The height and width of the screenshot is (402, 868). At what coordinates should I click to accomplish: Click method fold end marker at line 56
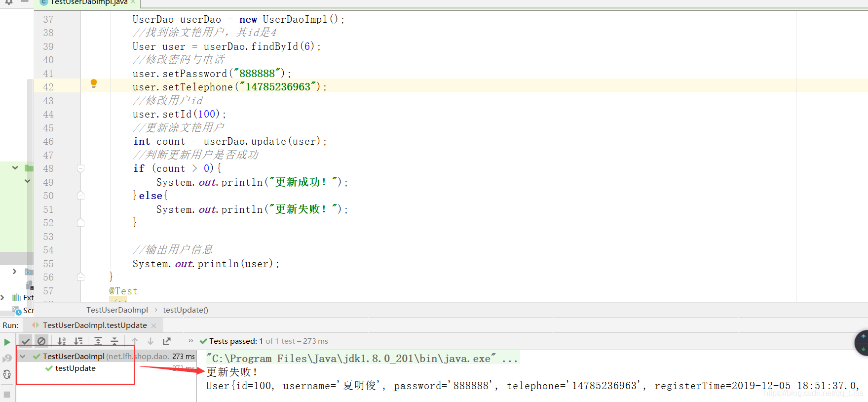[x=81, y=277]
